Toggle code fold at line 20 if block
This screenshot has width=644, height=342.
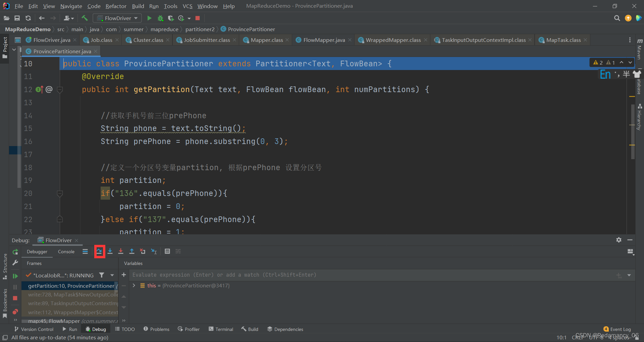coord(60,193)
